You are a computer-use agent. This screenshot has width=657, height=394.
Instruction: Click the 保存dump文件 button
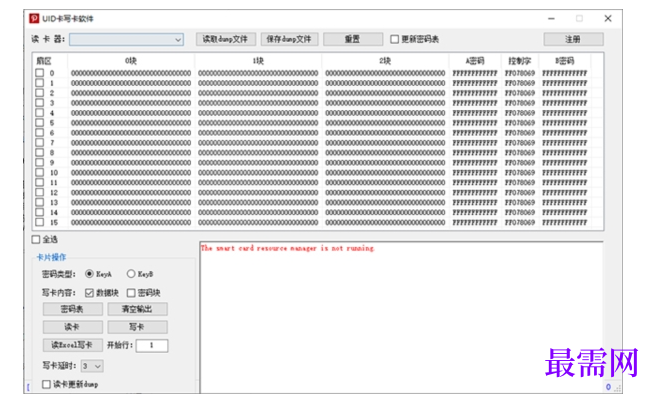pos(289,39)
